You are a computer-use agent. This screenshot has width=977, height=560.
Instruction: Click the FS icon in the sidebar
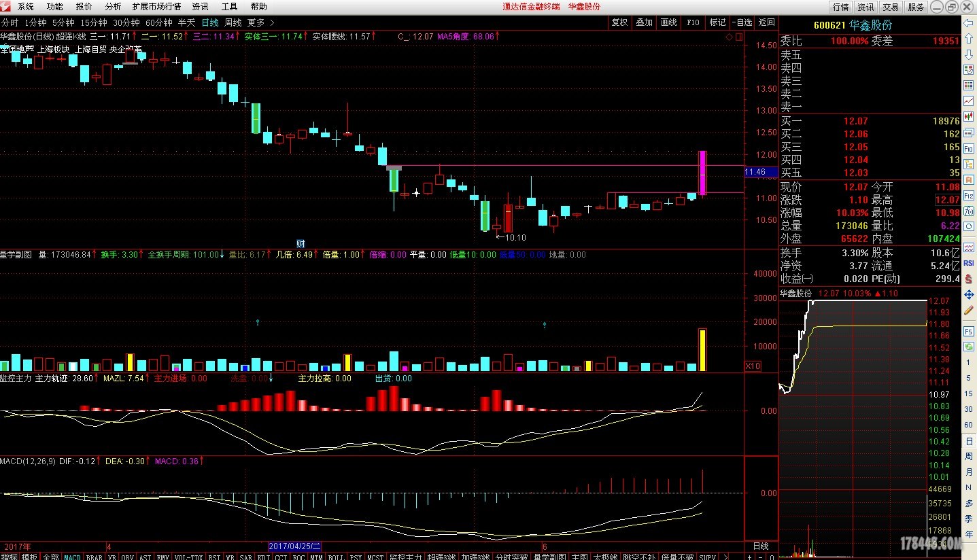pos(969,331)
